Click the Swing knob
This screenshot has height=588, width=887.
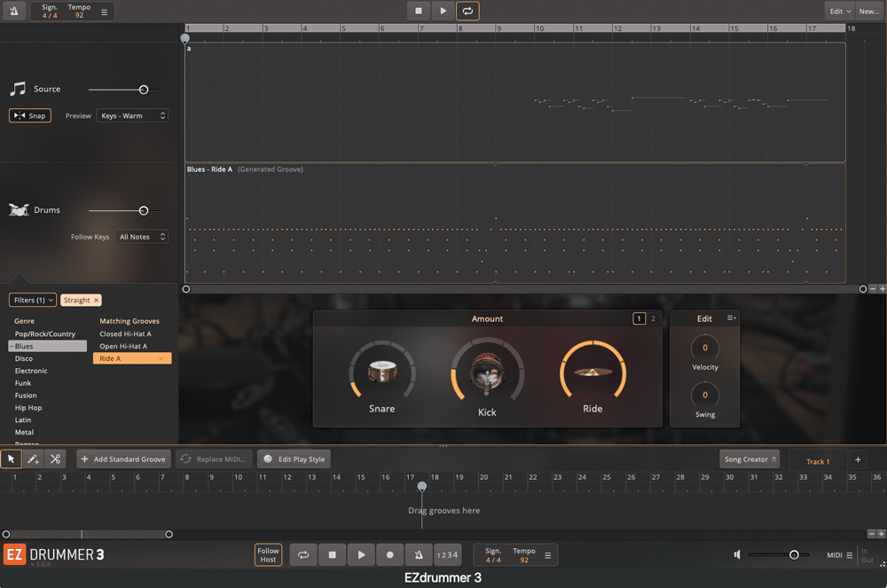pyautogui.click(x=705, y=396)
